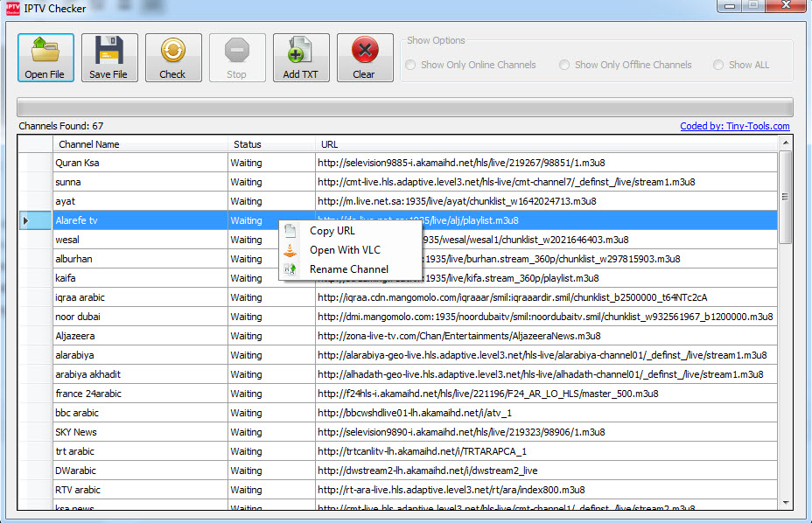Click the bbc arabic atv_1 URL cell

[546, 413]
